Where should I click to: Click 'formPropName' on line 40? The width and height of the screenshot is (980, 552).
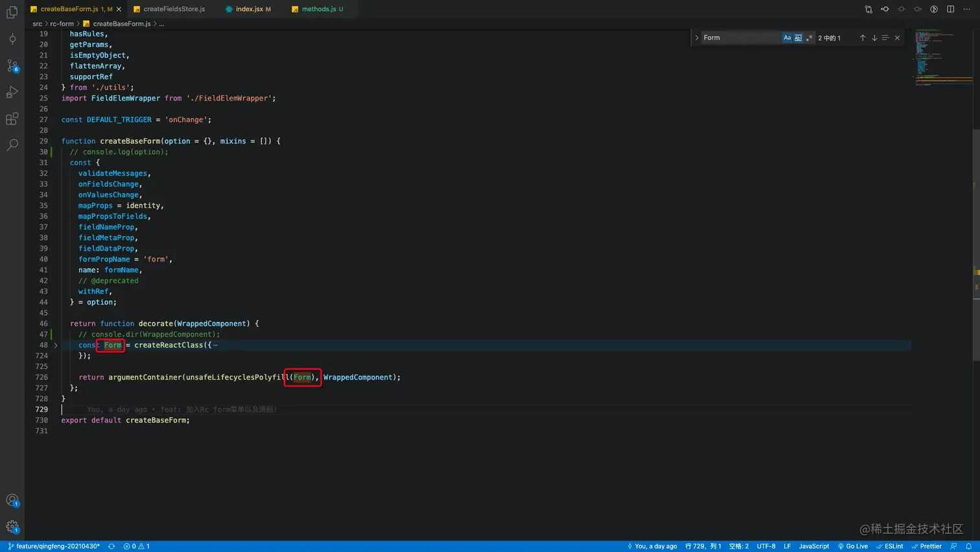tap(104, 259)
